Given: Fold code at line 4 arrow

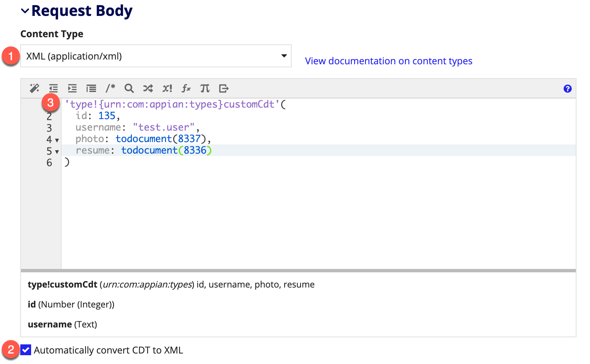Looking at the screenshot, I should (57, 140).
